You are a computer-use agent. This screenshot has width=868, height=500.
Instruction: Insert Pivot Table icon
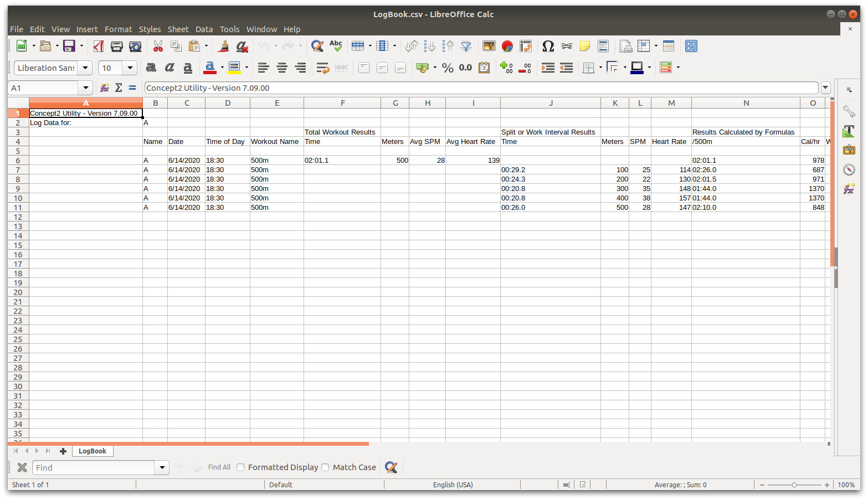point(526,46)
